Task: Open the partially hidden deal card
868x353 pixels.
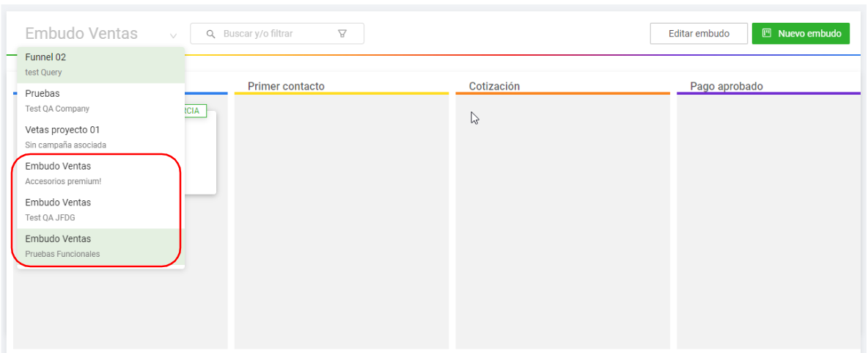Action: coord(200,153)
